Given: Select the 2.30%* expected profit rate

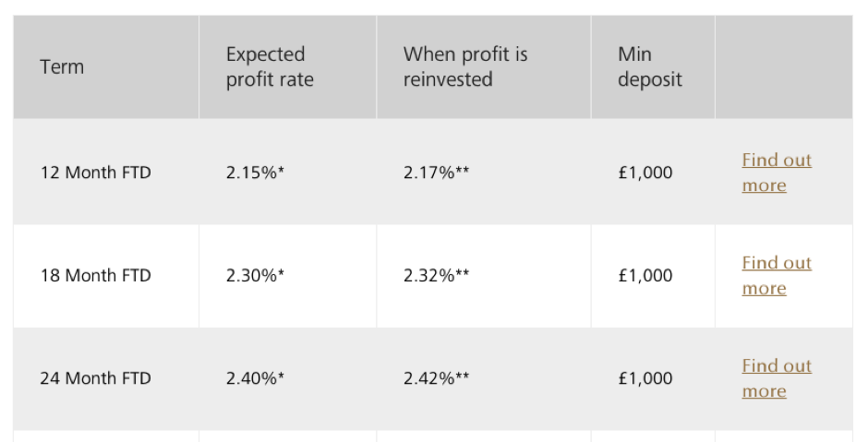Looking at the screenshot, I should pyautogui.click(x=255, y=276).
